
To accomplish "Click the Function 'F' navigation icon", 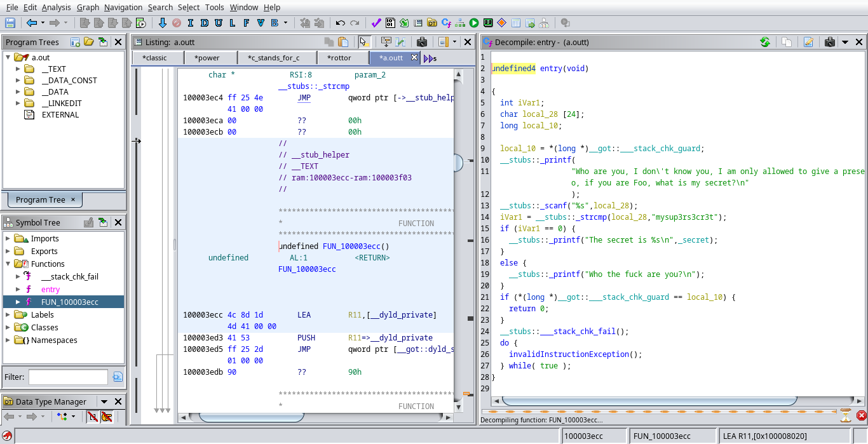I will coord(247,23).
